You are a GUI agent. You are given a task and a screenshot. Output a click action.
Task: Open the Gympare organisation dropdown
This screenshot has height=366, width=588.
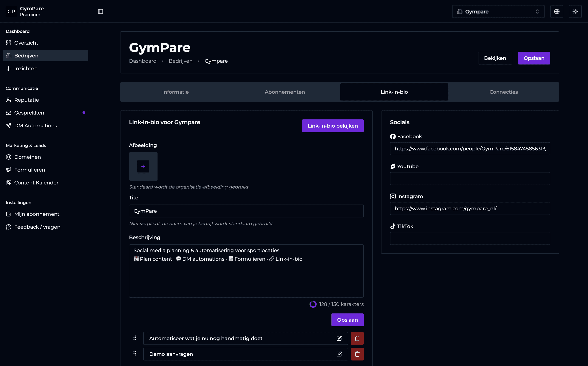498,11
